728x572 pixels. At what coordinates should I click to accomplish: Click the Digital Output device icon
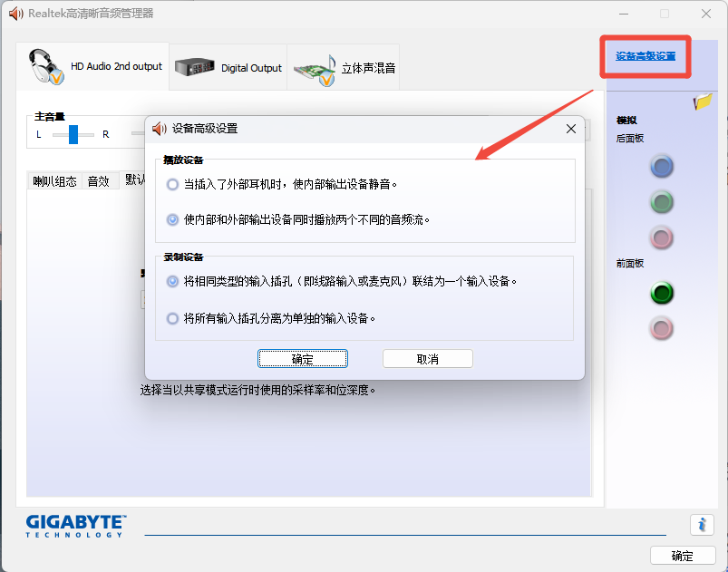point(195,67)
